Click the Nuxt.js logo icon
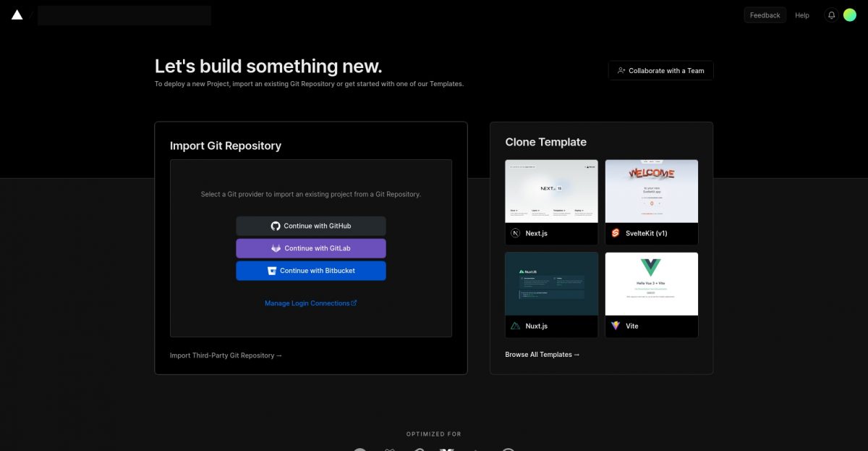868x451 pixels. pos(516,326)
